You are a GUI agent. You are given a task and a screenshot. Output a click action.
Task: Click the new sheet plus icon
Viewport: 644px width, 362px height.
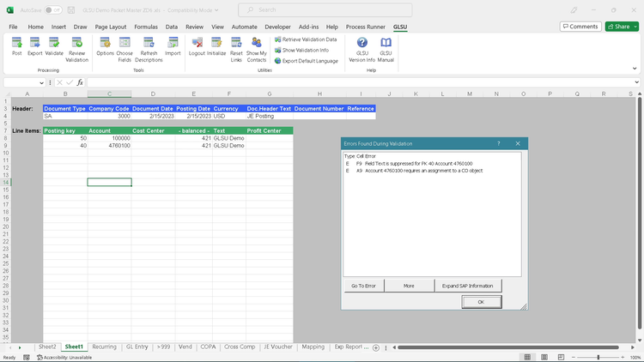pyautogui.click(x=376, y=347)
